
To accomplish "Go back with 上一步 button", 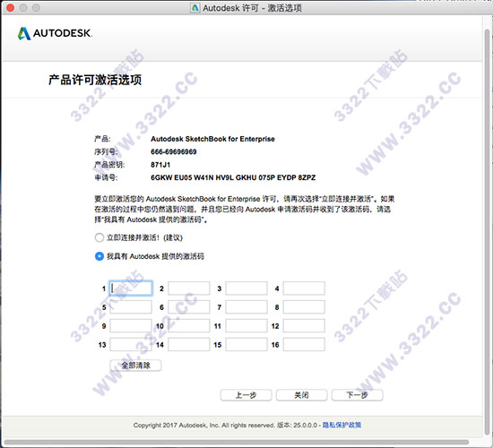I will pyautogui.click(x=246, y=395).
